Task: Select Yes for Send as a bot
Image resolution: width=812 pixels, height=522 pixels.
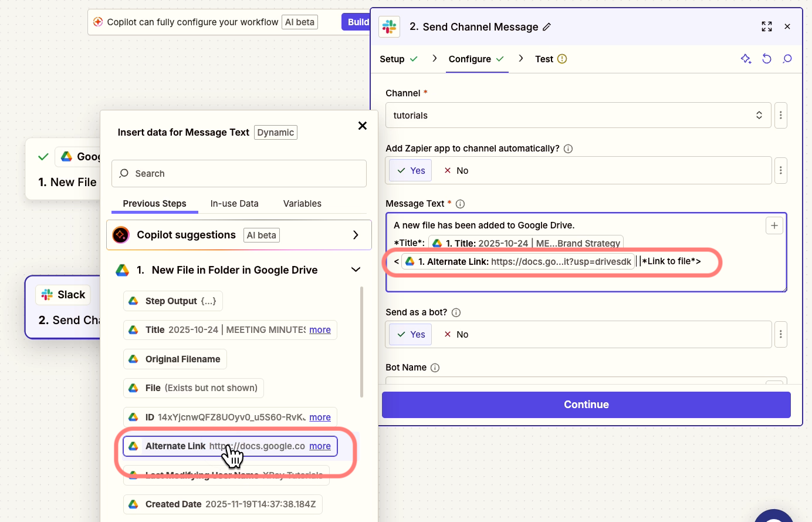Action: click(x=411, y=334)
